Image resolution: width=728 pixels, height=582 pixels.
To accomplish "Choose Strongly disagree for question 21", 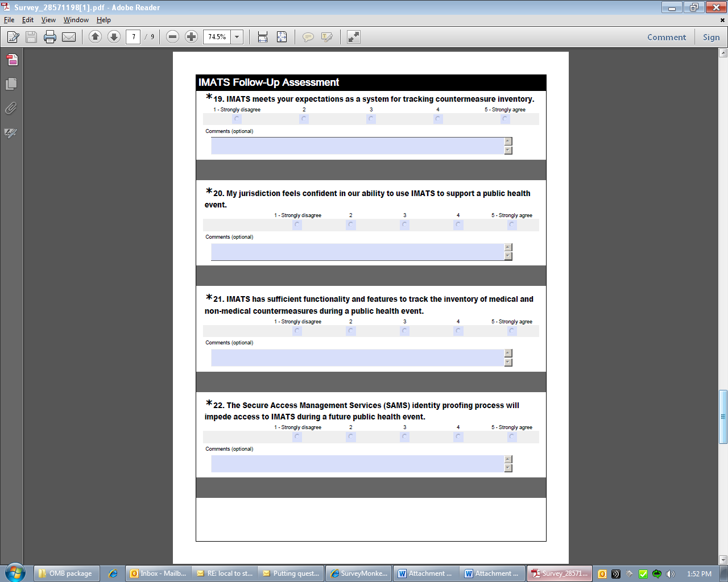I will coord(297,331).
